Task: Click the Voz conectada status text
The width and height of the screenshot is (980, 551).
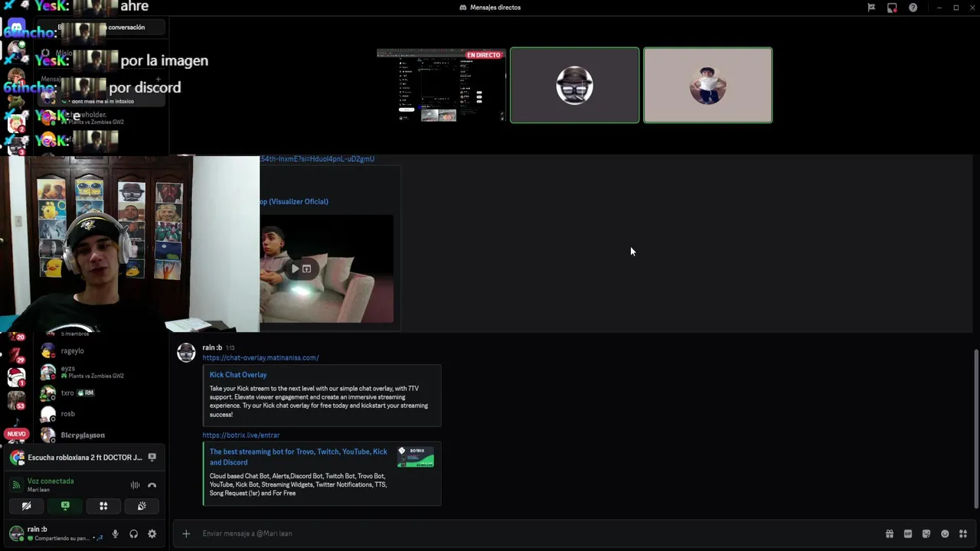Action: point(51,481)
